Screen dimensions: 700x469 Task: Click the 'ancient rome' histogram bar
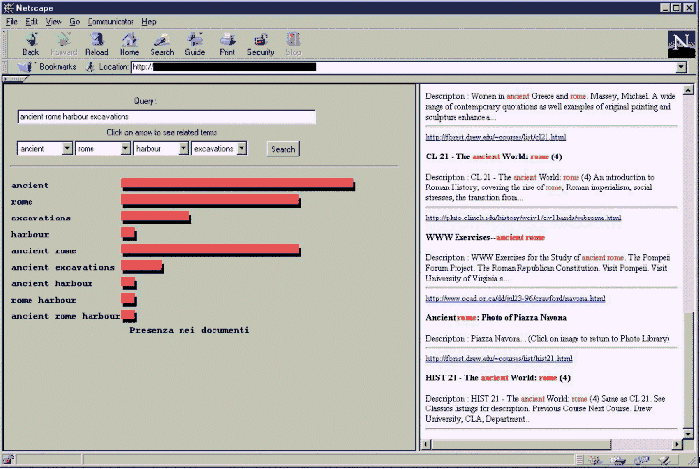point(211,250)
